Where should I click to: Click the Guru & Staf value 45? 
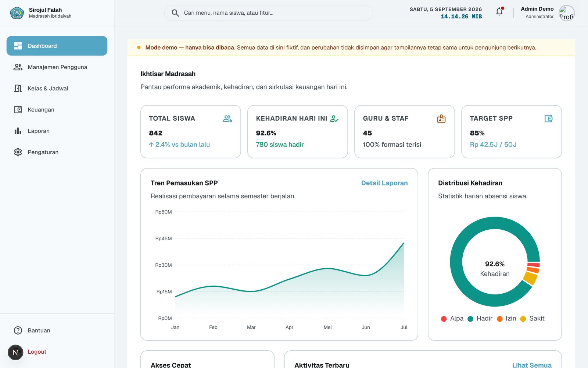point(367,133)
